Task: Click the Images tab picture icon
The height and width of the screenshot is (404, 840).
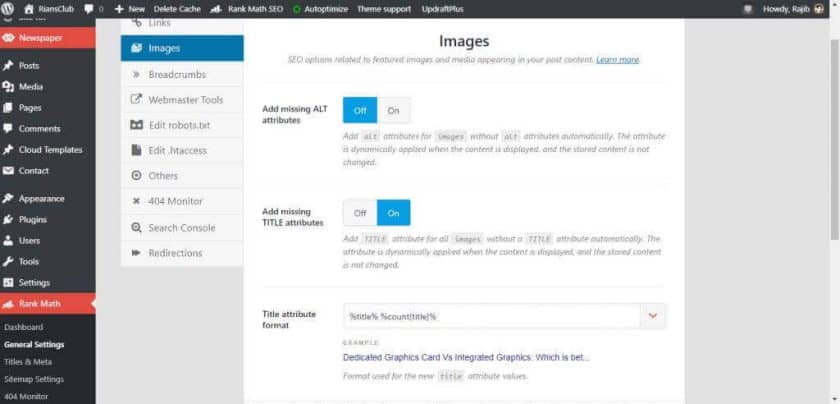Action: pos(137,48)
